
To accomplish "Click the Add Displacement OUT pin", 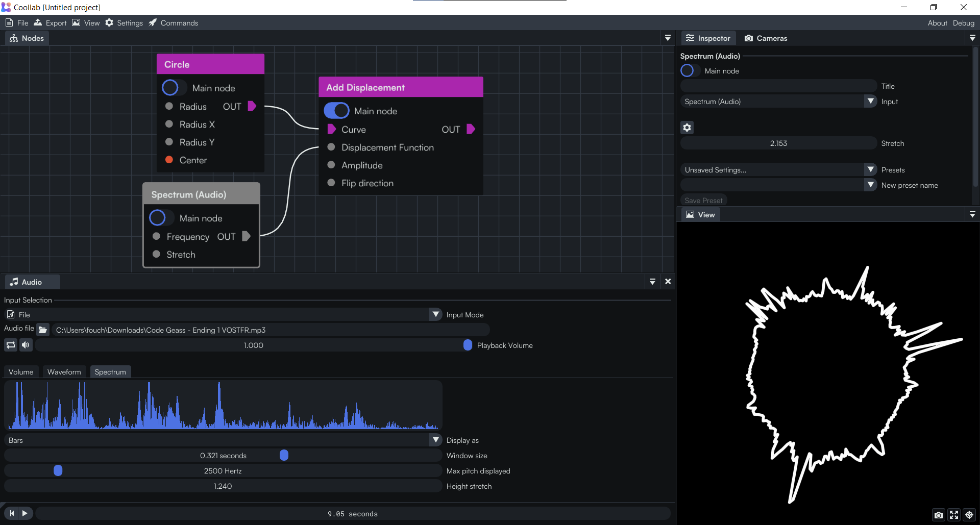I will (471, 129).
